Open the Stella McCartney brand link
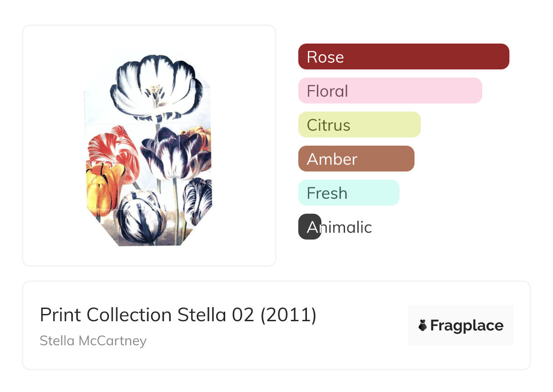Screen dimensions: 553x392 pyautogui.click(x=93, y=341)
